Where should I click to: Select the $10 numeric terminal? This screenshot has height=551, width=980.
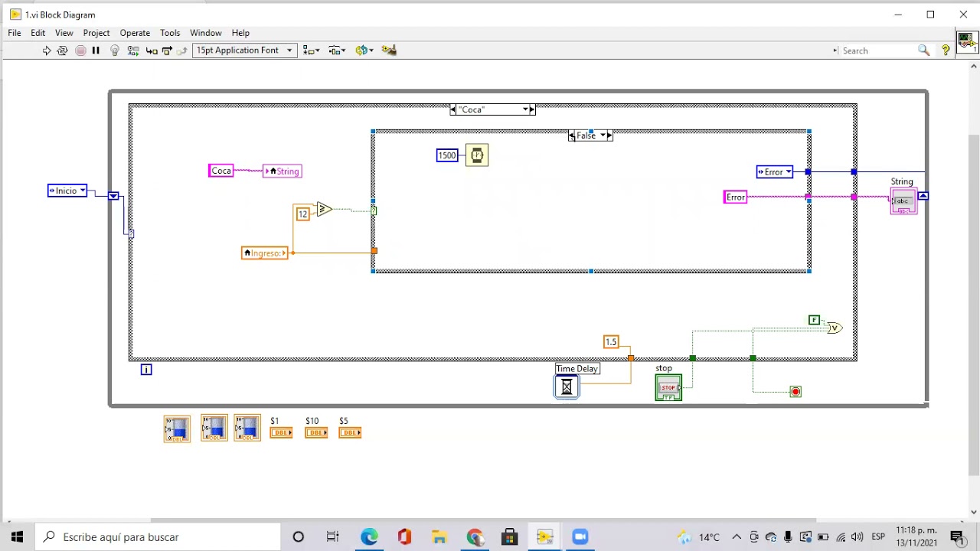(316, 433)
